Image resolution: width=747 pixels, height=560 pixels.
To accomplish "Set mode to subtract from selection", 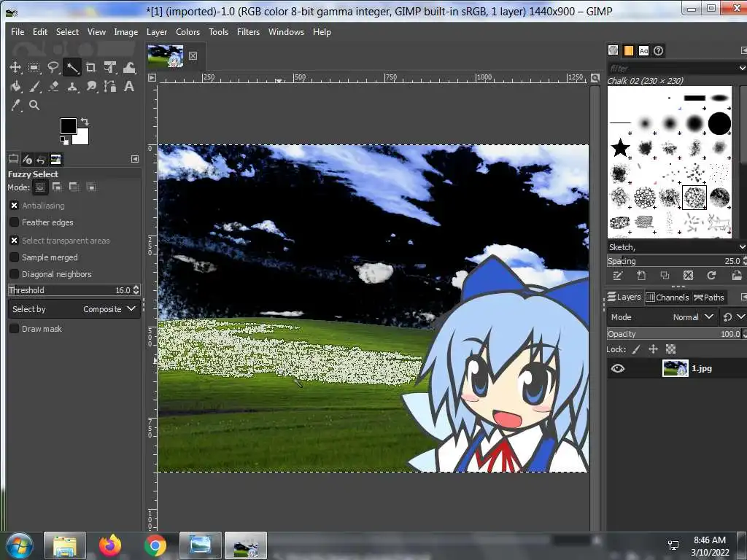I will (74, 187).
